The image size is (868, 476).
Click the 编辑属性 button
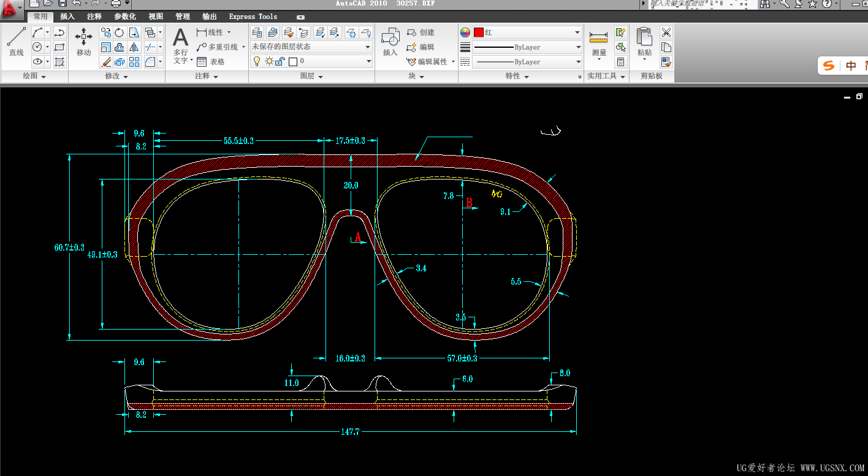(x=428, y=62)
